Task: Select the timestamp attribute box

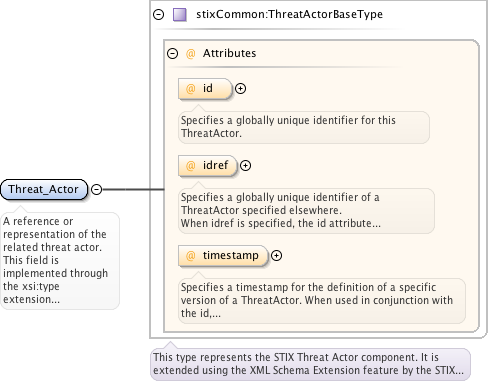Action: click(223, 256)
